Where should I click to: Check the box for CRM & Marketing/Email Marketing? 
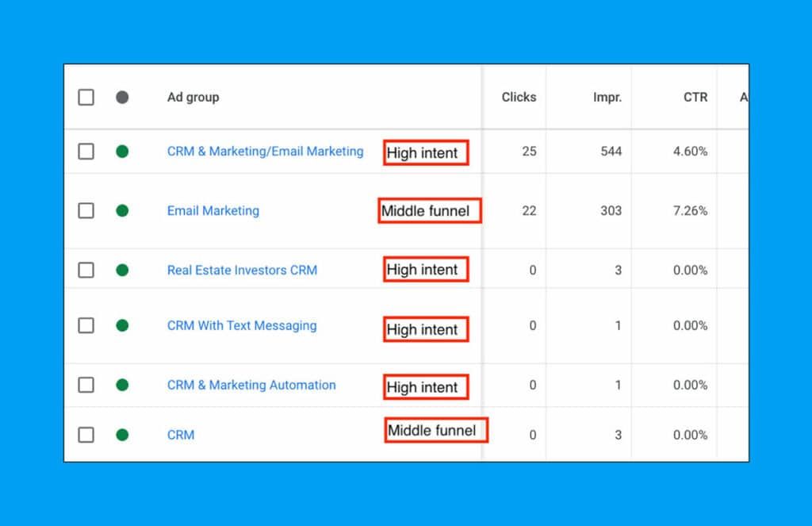tap(86, 152)
